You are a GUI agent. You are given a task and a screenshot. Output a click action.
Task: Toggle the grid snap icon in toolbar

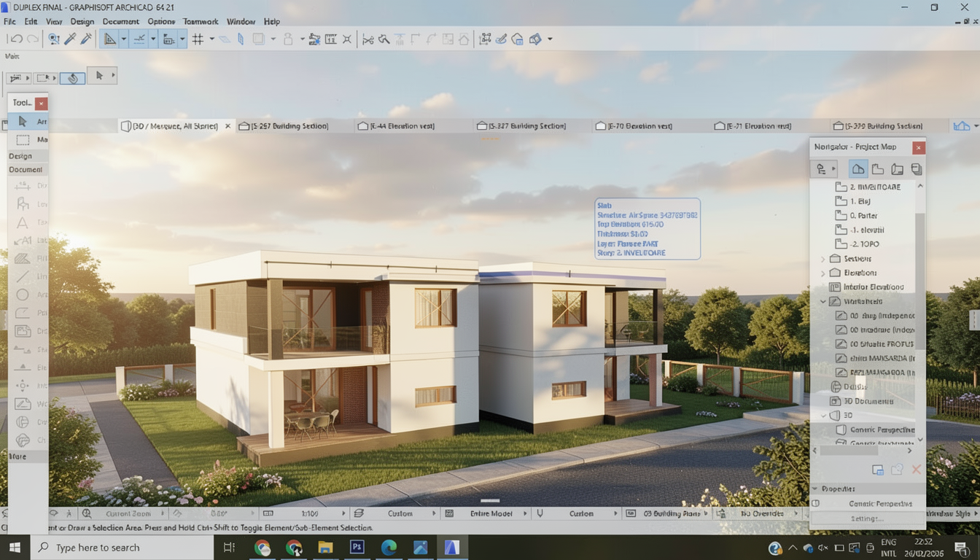click(x=198, y=39)
